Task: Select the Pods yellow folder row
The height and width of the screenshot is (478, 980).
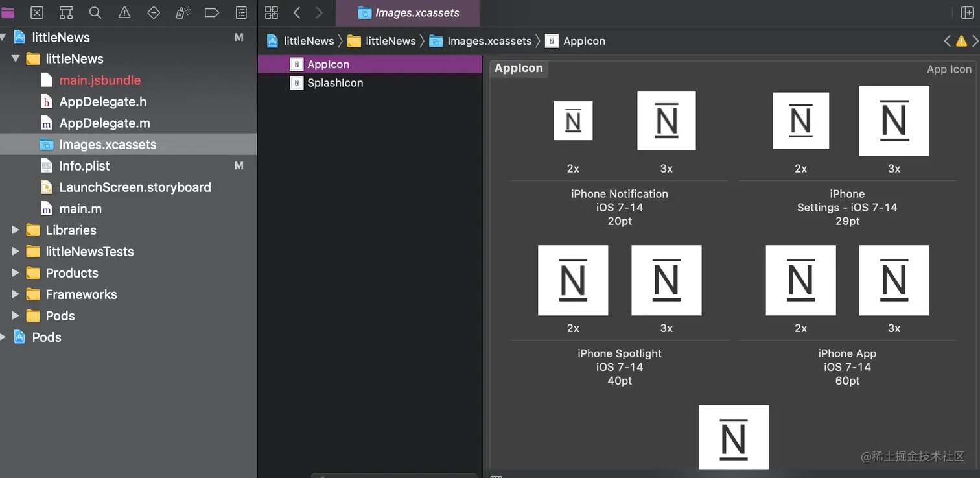Action: click(x=128, y=316)
